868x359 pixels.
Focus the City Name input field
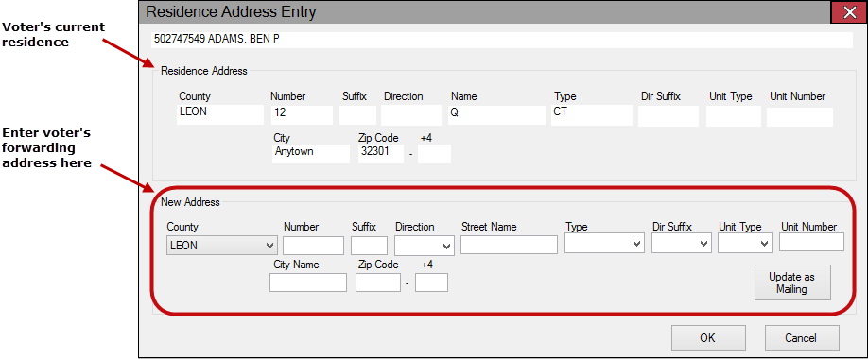(308, 282)
